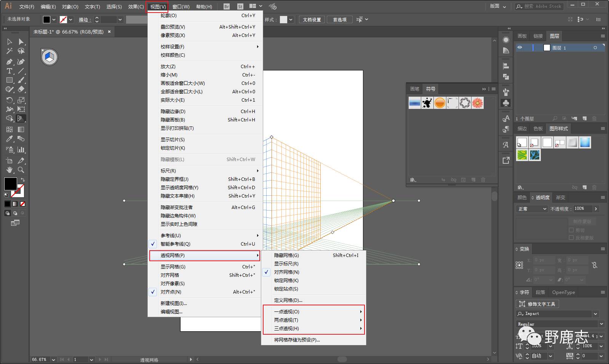Uncheck 智能参考线 Smart Guides menu item
The image size is (609, 364).
[x=175, y=244]
